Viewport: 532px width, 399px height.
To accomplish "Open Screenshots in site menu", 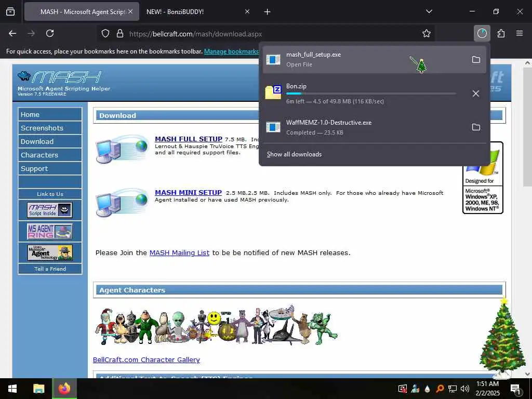I will coord(50,128).
